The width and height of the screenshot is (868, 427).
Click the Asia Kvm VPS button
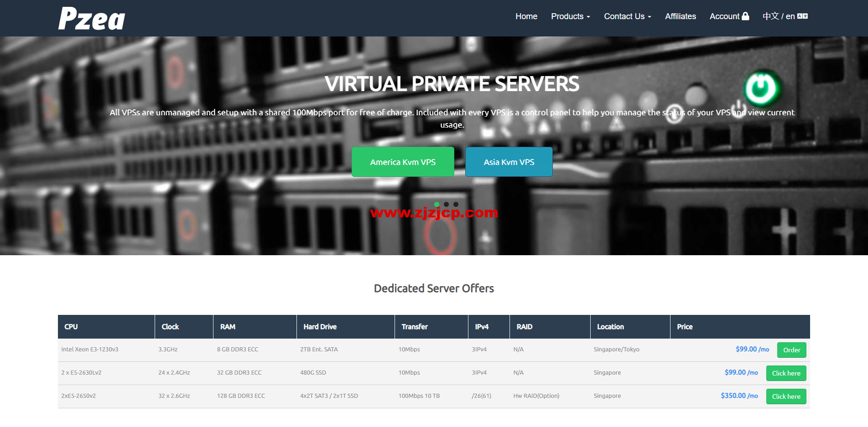pyautogui.click(x=509, y=162)
